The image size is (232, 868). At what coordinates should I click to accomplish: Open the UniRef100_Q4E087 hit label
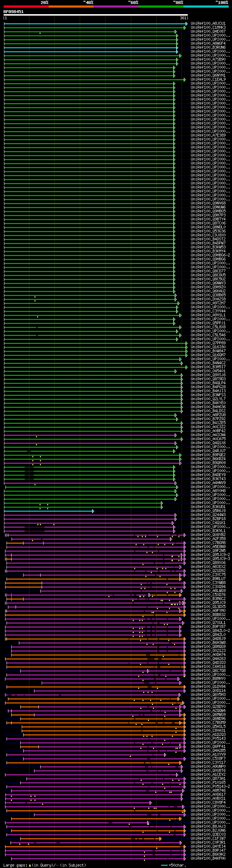208,31
